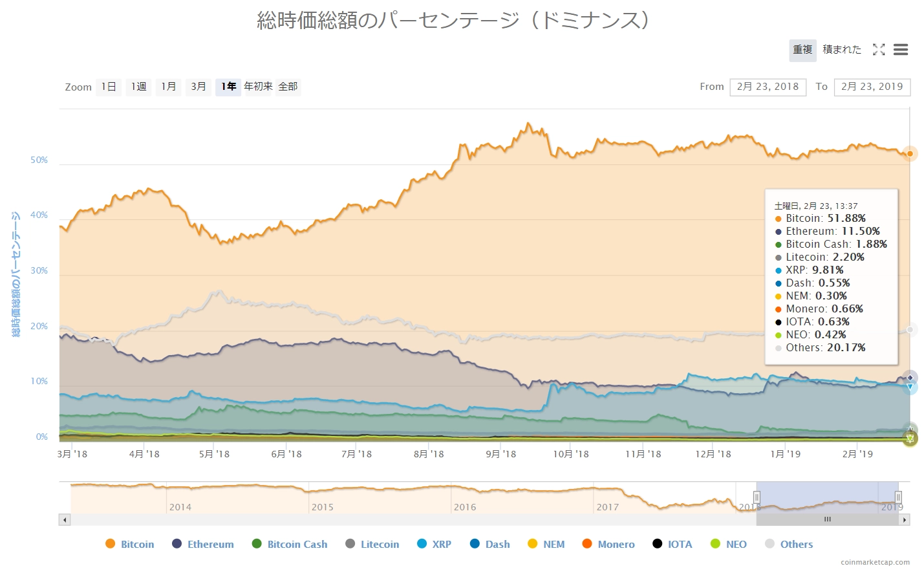
Task: Click the fullscreen expand icon
Action: [878, 50]
